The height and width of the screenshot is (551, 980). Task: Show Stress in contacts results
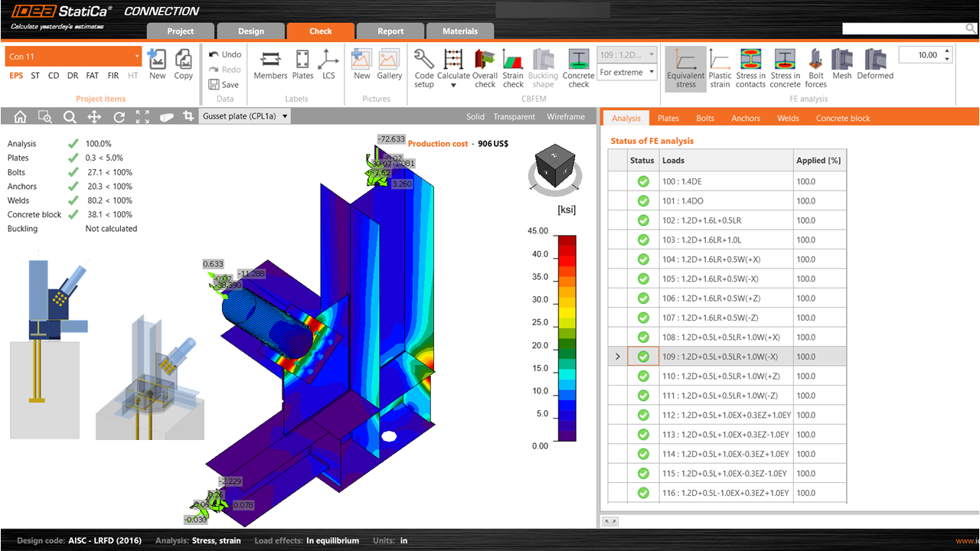point(751,67)
